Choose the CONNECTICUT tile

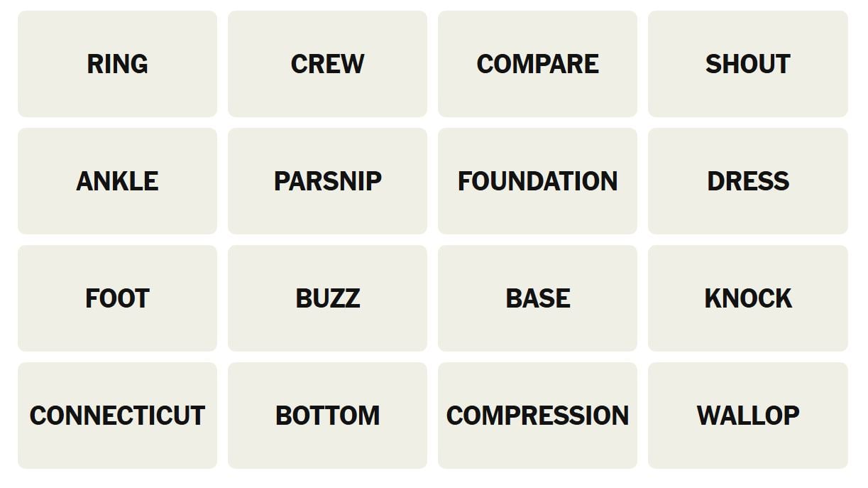(x=117, y=416)
